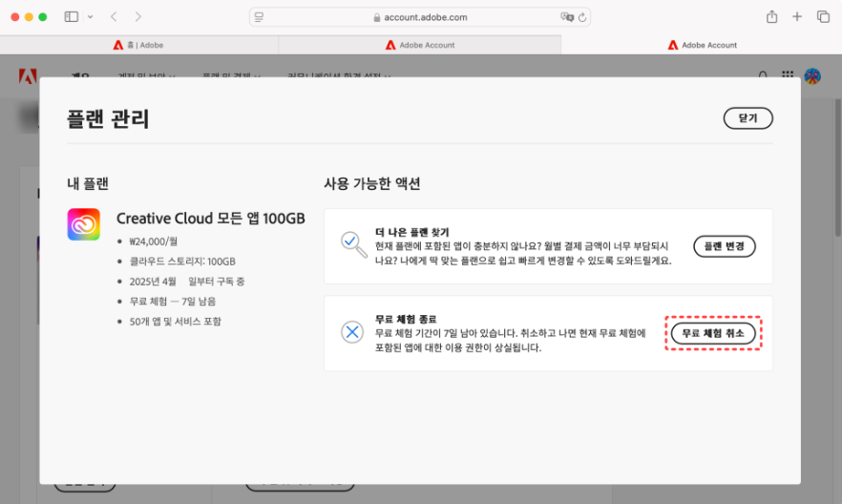Image resolution: width=842 pixels, height=504 pixels.
Task: Click the 50개 앱 및 서비스 포함 text
Action: (175, 321)
